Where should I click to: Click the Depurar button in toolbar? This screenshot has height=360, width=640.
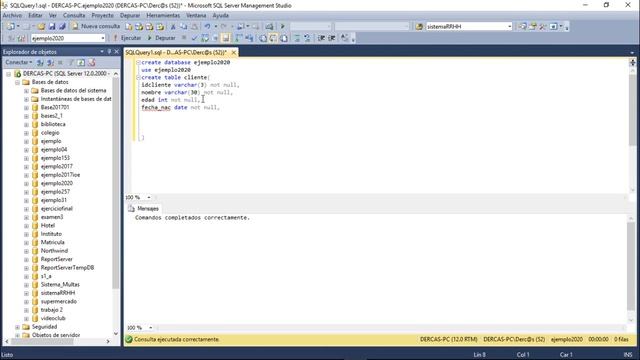(x=161, y=38)
